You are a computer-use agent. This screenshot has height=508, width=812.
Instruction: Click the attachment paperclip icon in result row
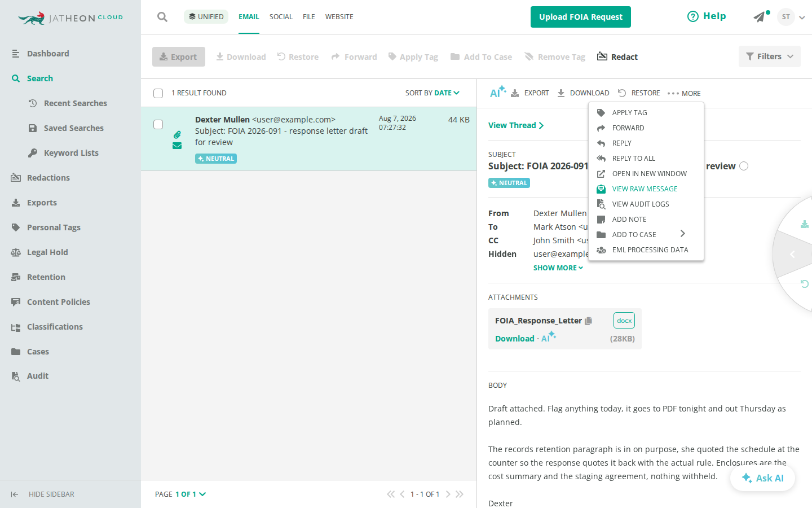(177, 134)
